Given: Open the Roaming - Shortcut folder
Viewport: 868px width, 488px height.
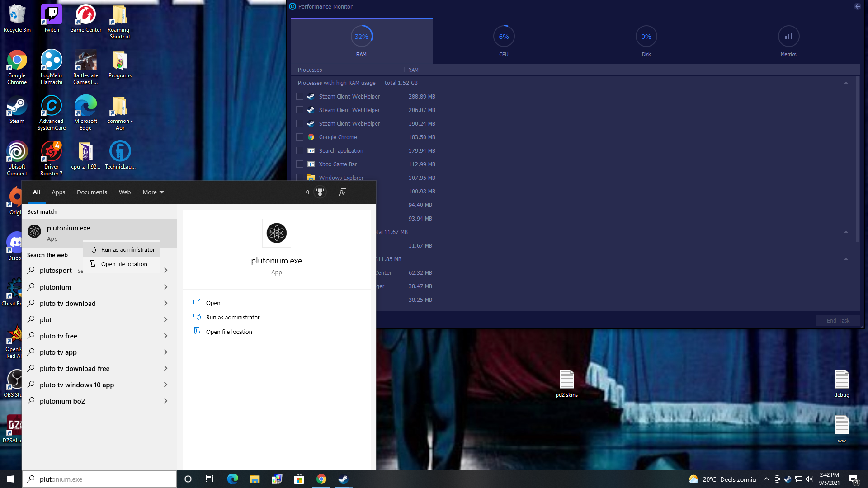Looking at the screenshot, I should pos(120,22).
